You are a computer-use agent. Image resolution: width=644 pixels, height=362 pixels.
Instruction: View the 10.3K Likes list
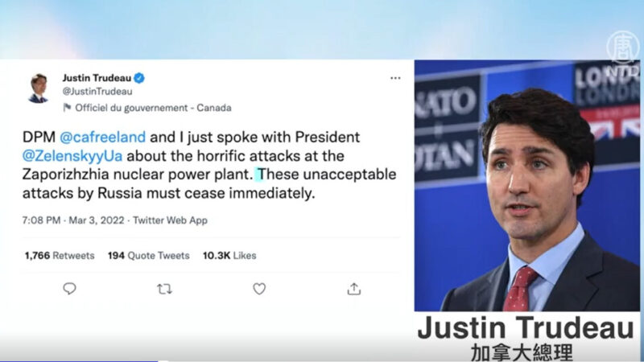(x=229, y=255)
